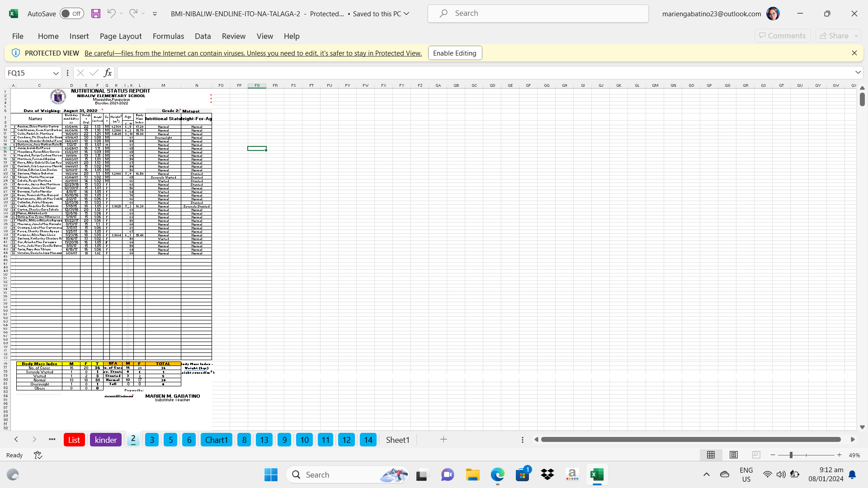Click the Save icon in title bar
Image resolution: width=868 pixels, height=488 pixels.
(x=95, y=14)
